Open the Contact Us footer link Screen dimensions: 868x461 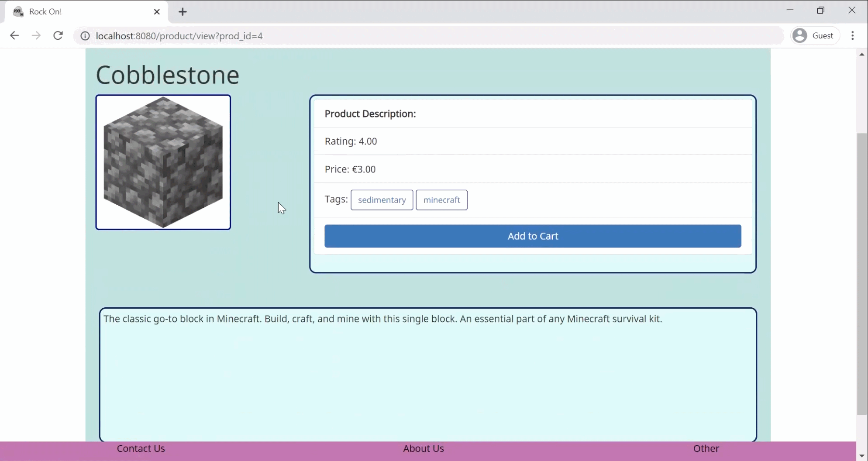[141, 448]
